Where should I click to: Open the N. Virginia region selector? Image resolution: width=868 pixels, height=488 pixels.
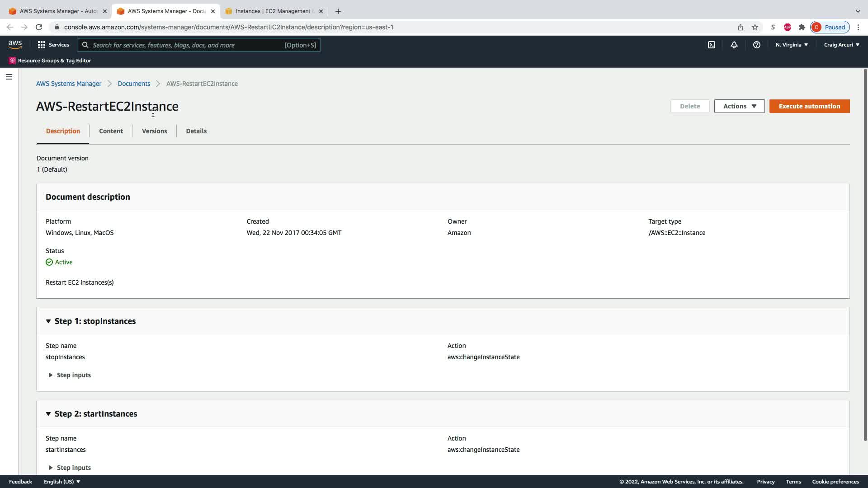pyautogui.click(x=791, y=45)
